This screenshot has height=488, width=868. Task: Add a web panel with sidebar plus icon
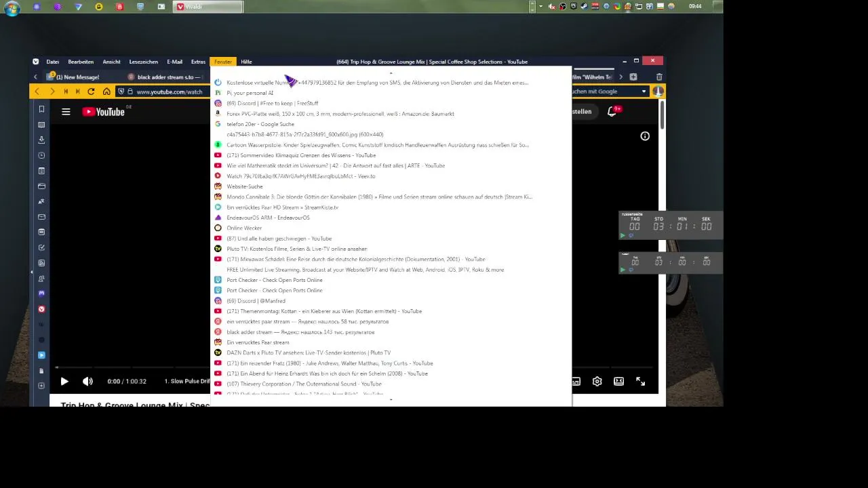click(41, 386)
